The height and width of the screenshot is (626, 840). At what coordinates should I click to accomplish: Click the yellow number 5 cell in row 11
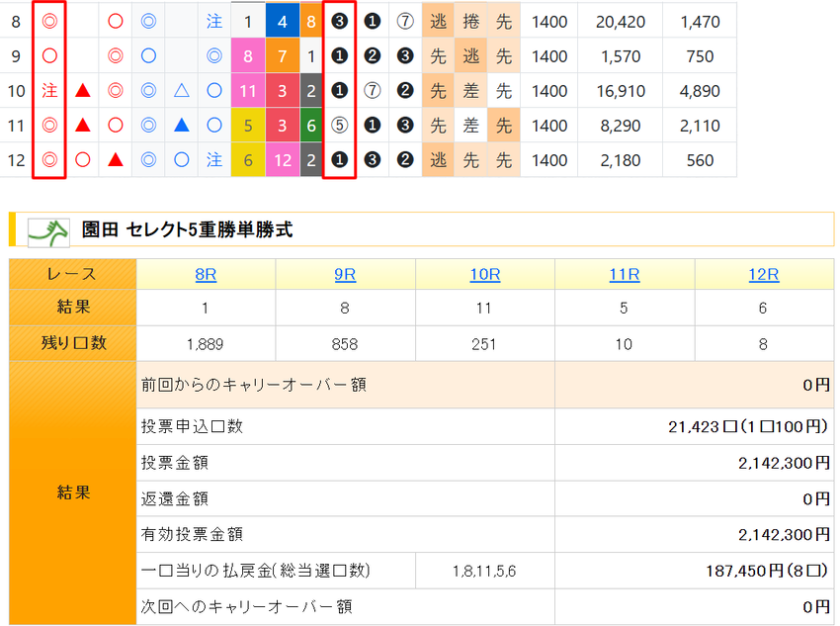click(248, 126)
